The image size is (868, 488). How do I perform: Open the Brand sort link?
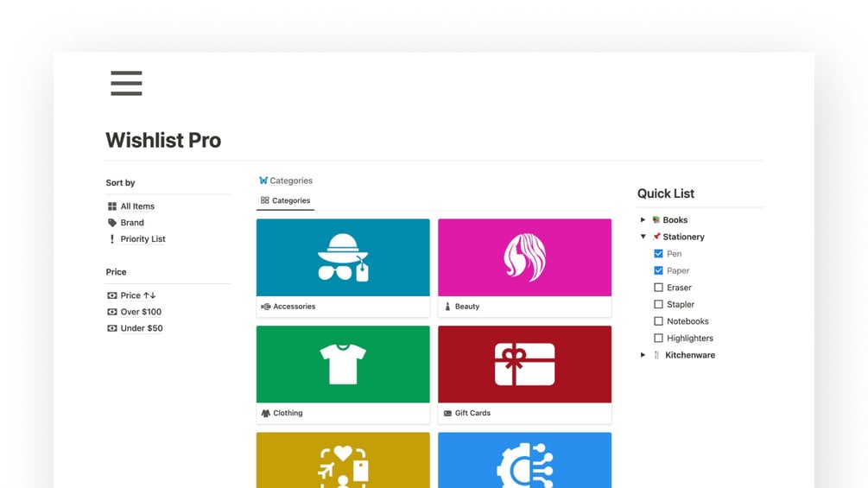tap(132, 223)
